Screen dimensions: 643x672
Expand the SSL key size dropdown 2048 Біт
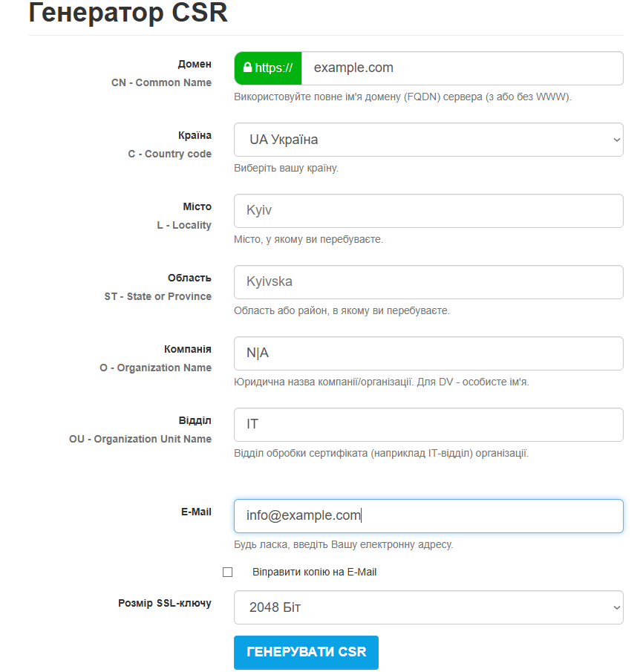tap(428, 607)
